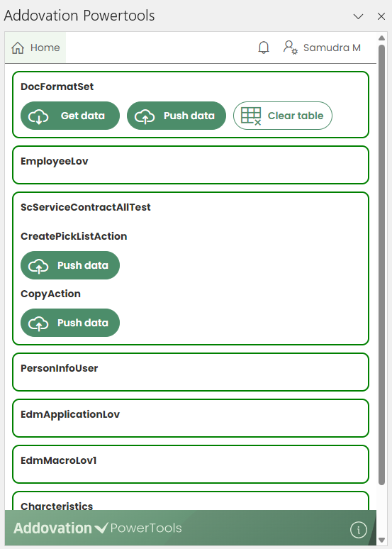Click the vertical scrollbar thumb
Image resolution: width=392 pixels, height=549 pixels.
coord(382,265)
